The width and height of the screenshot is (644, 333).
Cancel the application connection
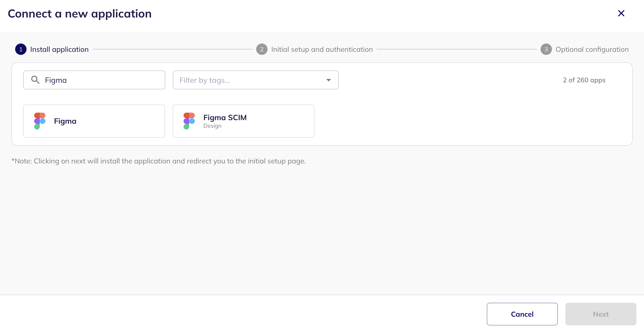pos(522,314)
